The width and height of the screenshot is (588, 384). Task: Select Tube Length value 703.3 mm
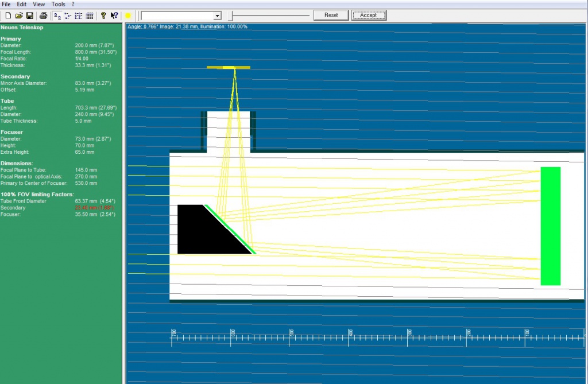(96, 108)
